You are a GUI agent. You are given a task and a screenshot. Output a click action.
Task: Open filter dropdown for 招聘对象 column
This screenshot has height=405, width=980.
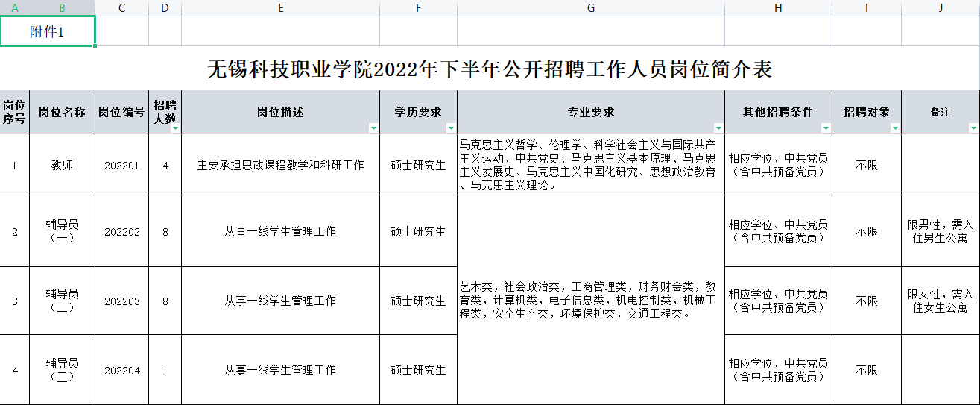tap(895, 128)
